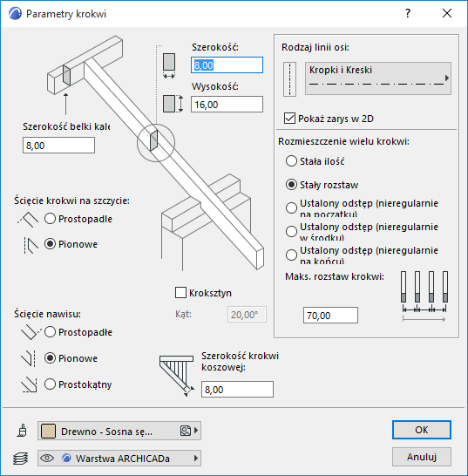Image resolution: width=468 pixels, height=476 pixels.
Task: Click the Prostopadłe eave cut icon
Action: 31,332
